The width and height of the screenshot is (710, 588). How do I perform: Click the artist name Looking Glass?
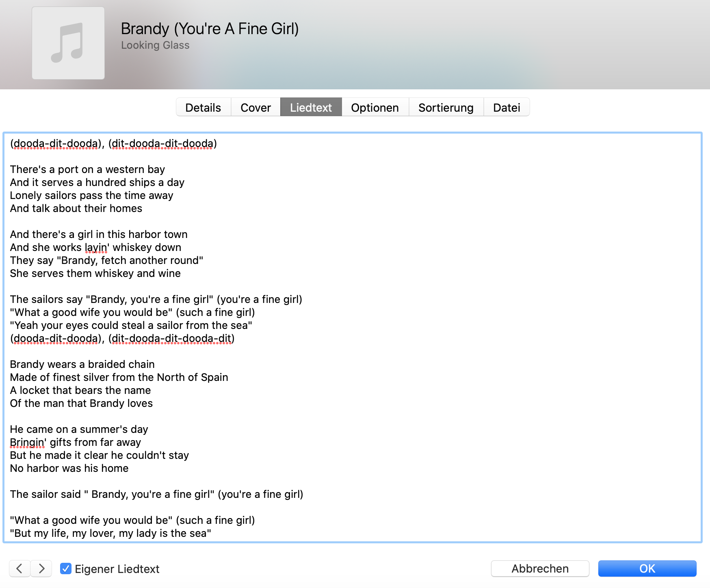[x=155, y=45]
